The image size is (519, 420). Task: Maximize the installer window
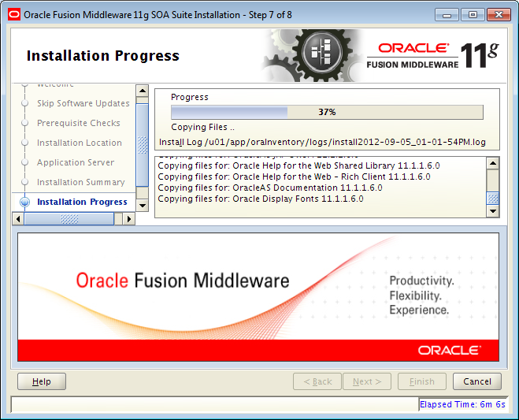click(x=473, y=15)
